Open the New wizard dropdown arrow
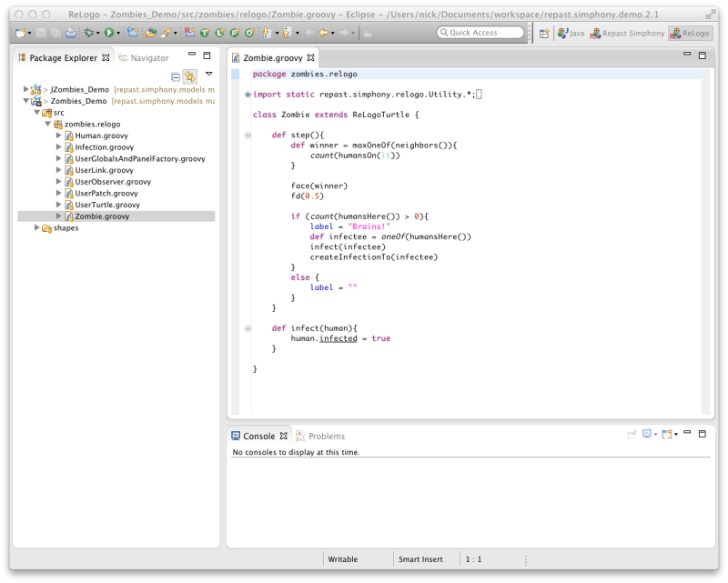Image resolution: width=728 pixels, height=583 pixels. pyautogui.click(x=29, y=34)
